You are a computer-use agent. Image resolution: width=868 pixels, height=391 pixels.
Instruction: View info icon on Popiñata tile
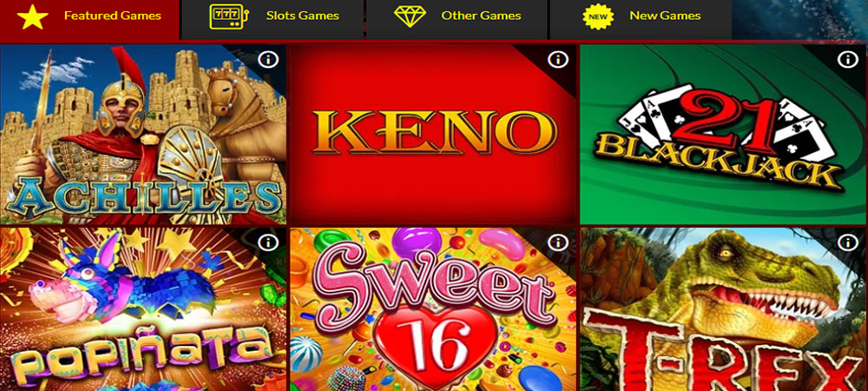tap(268, 242)
